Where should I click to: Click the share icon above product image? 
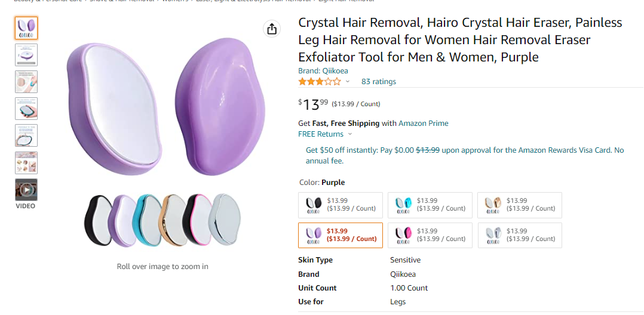(x=272, y=29)
